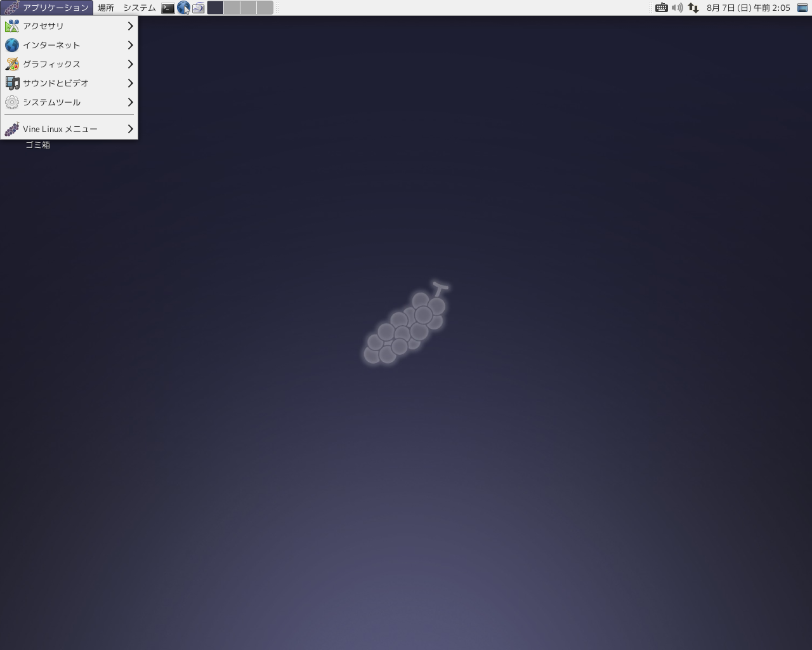Image resolution: width=812 pixels, height=650 pixels.
Task: Switch to the third workspace in switcher
Action: (x=248, y=8)
